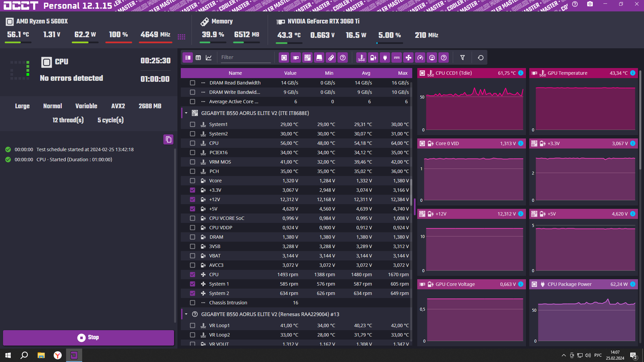Toggle the usage load sensor filter

click(432, 58)
